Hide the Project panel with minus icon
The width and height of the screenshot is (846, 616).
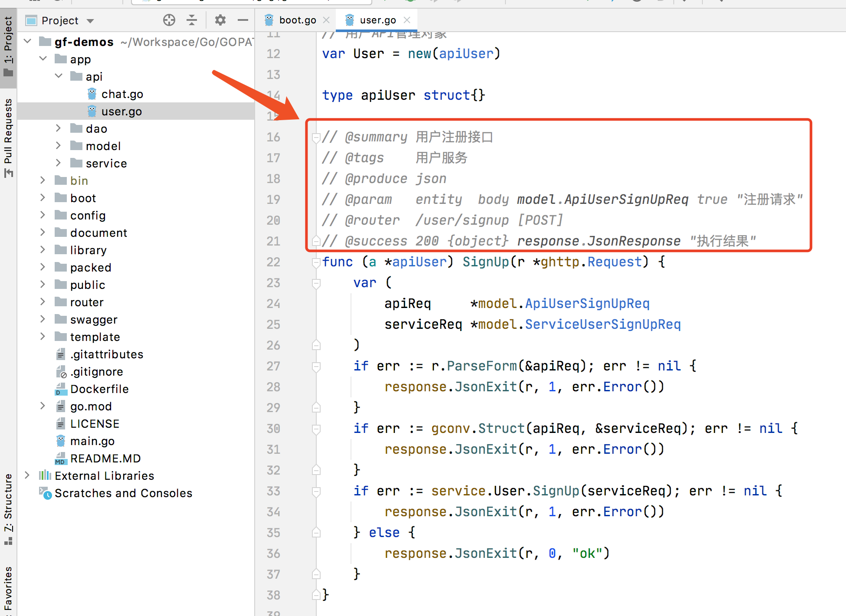(x=243, y=20)
